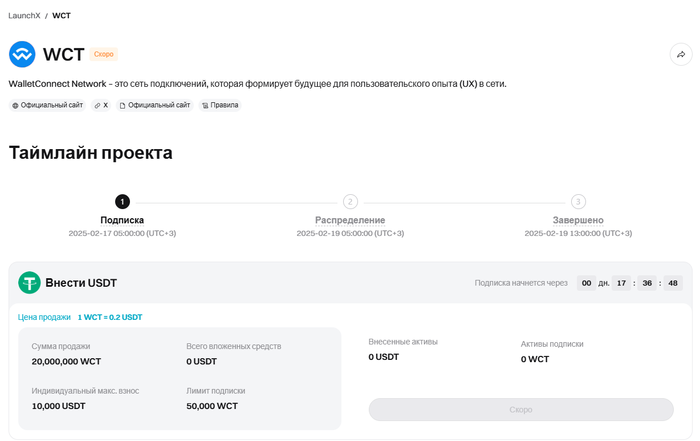Click the WCT breadcrumb item

click(61, 16)
